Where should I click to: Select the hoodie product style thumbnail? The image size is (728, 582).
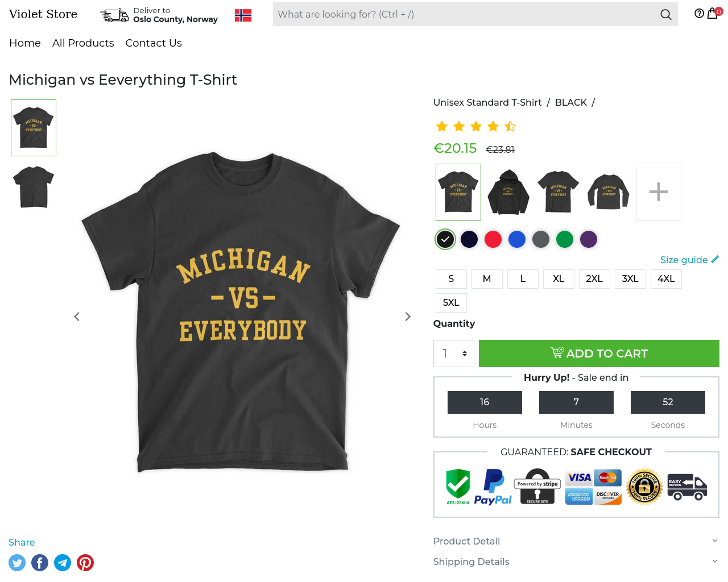(x=508, y=192)
